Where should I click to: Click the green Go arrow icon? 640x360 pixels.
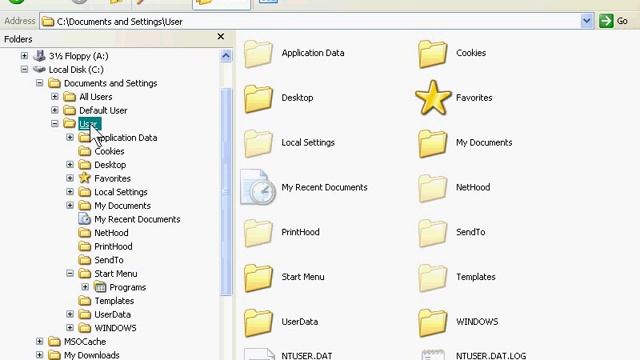coord(606,21)
